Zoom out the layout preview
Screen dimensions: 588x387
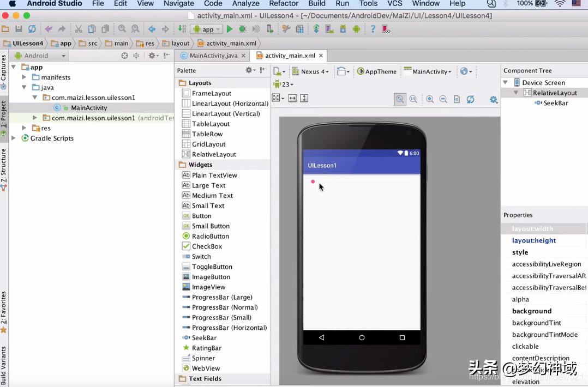(443, 99)
